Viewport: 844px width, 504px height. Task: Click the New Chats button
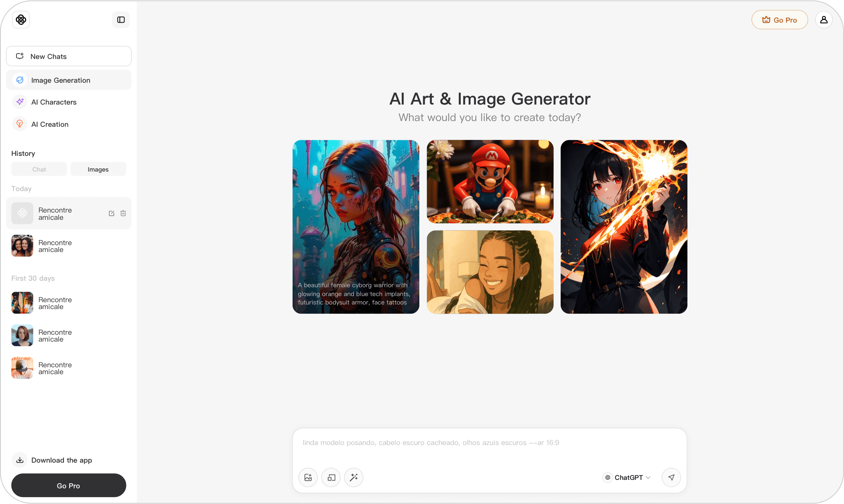coord(69,56)
